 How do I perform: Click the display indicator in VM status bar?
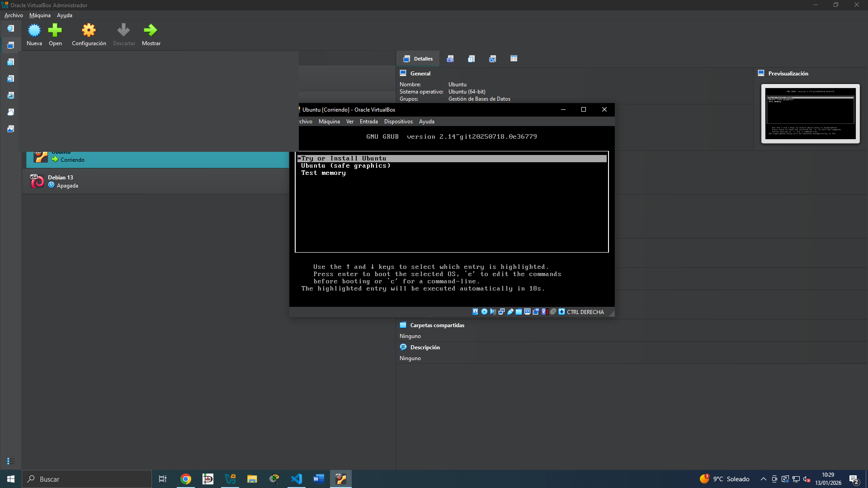click(527, 312)
